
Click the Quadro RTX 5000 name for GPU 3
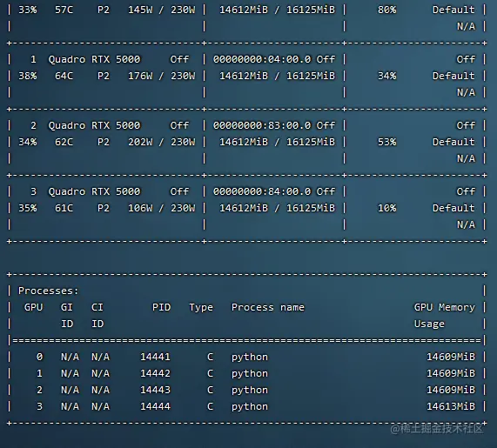click(94, 191)
